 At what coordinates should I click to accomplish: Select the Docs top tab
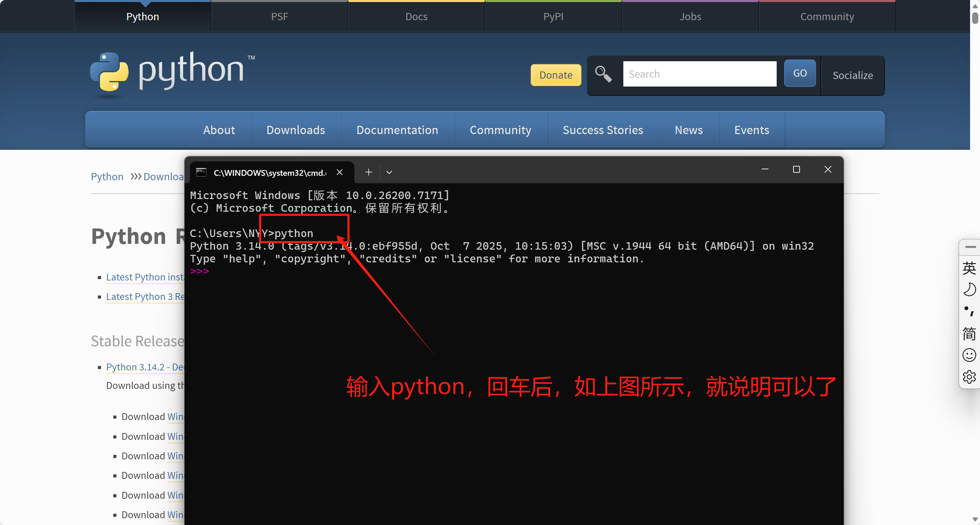[x=416, y=17]
